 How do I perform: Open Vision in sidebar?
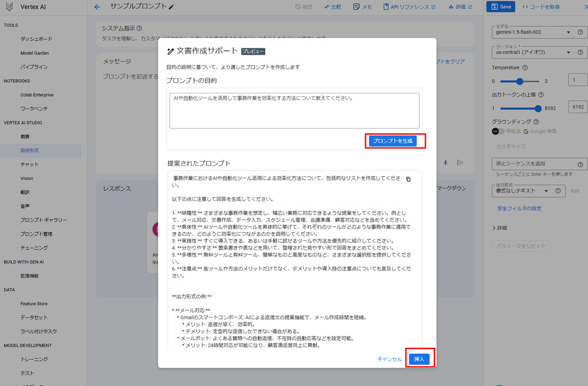click(26, 179)
